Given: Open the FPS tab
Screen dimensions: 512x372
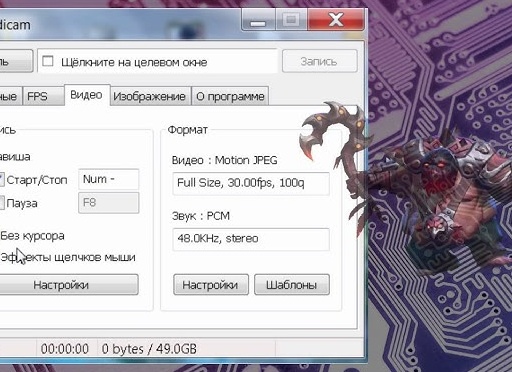Looking at the screenshot, I should 43,96.
